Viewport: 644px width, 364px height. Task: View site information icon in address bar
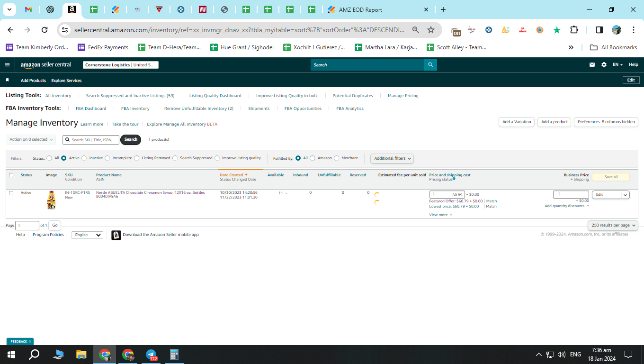coord(65,30)
